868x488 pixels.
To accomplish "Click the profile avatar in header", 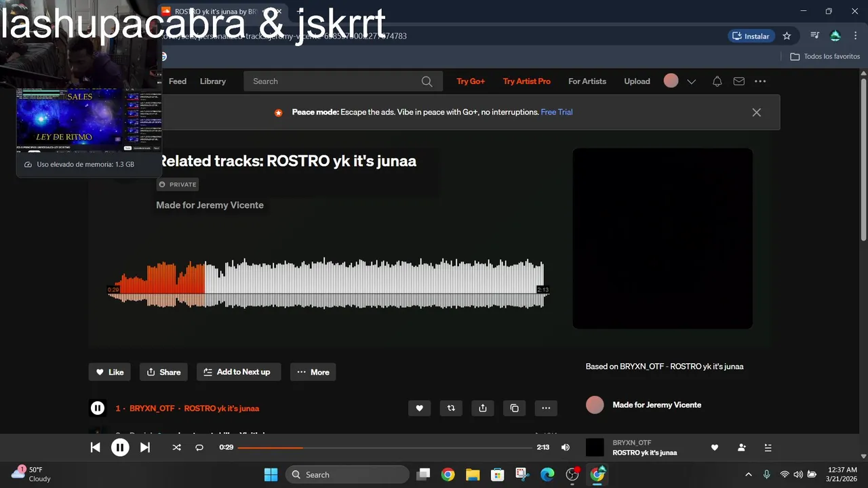I will [671, 81].
